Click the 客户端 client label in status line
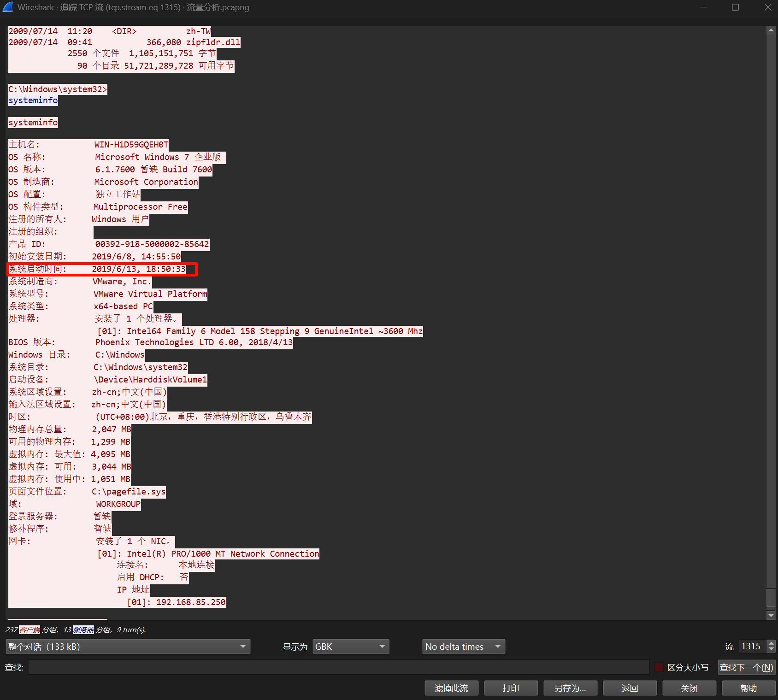This screenshot has width=778, height=700. [29, 629]
